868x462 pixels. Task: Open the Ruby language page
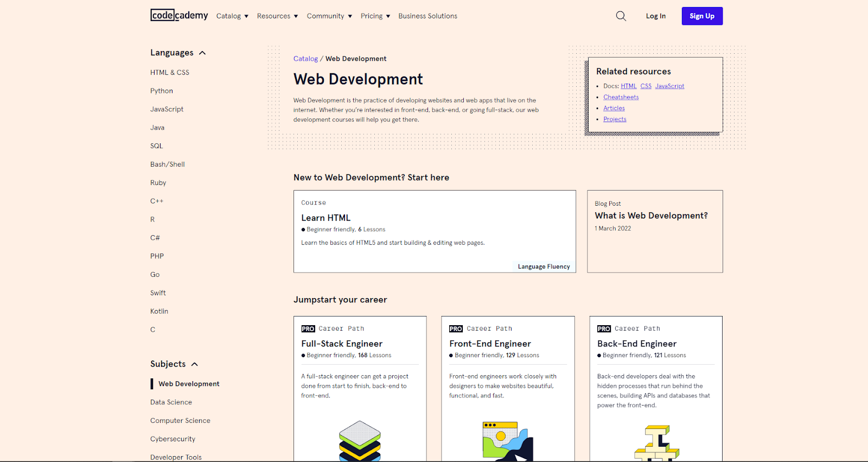click(158, 183)
